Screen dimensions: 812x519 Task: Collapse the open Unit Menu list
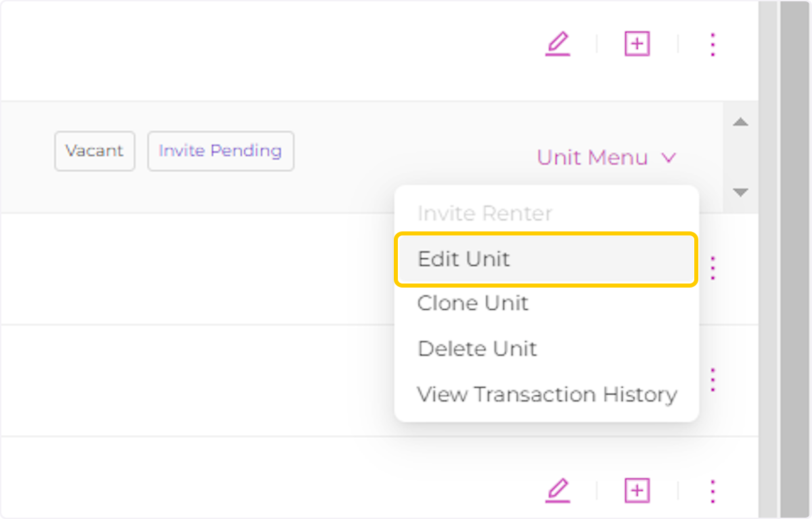tap(591, 157)
